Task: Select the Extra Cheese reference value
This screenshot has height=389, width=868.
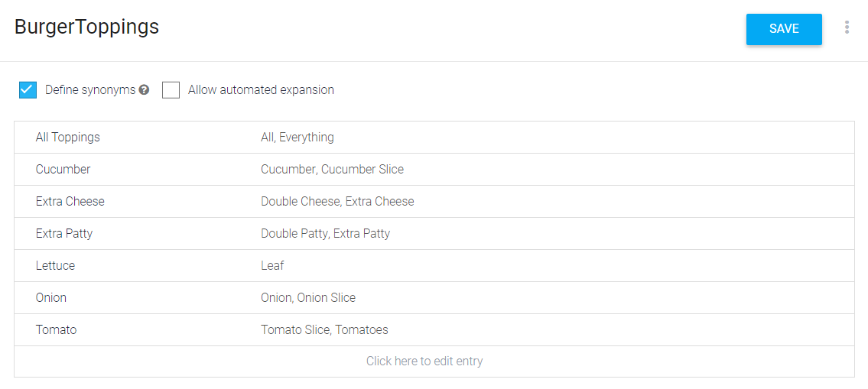Action: pyautogui.click(x=70, y=202)
